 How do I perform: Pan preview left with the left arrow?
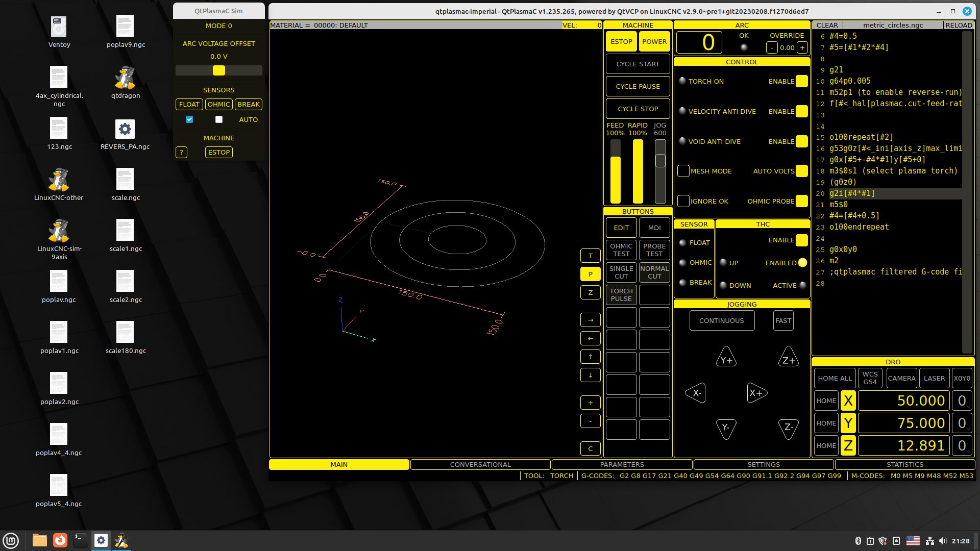(590, 338)
